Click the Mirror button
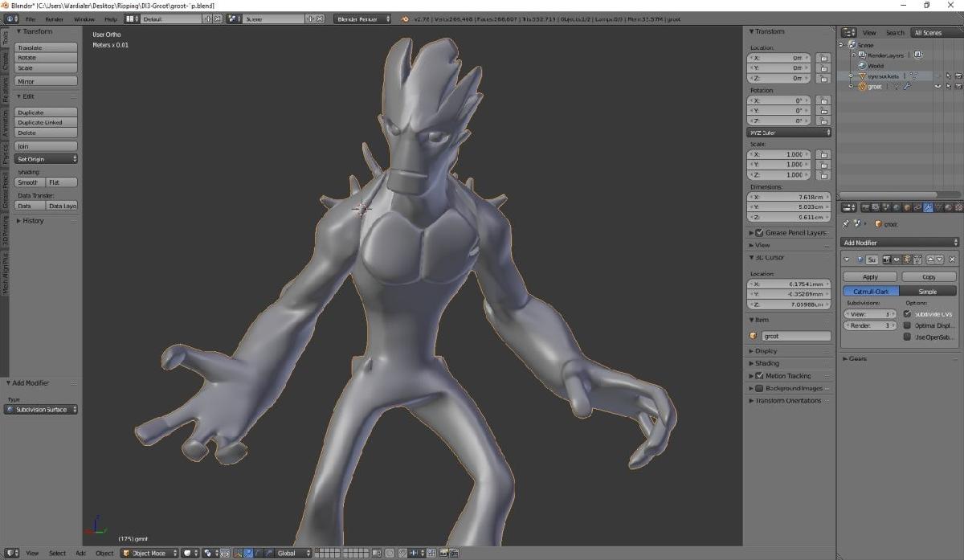964x560 pixels. [46, 81]
